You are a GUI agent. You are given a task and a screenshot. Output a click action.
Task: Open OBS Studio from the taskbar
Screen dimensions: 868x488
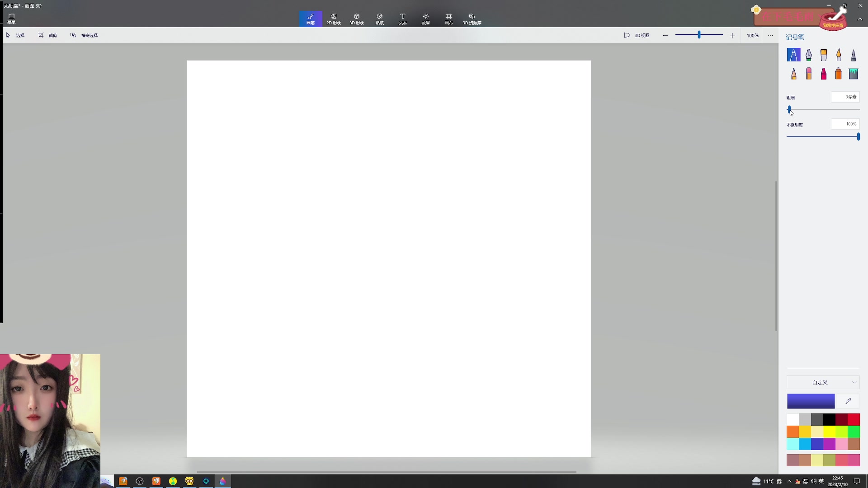click(x=140, y=481)
